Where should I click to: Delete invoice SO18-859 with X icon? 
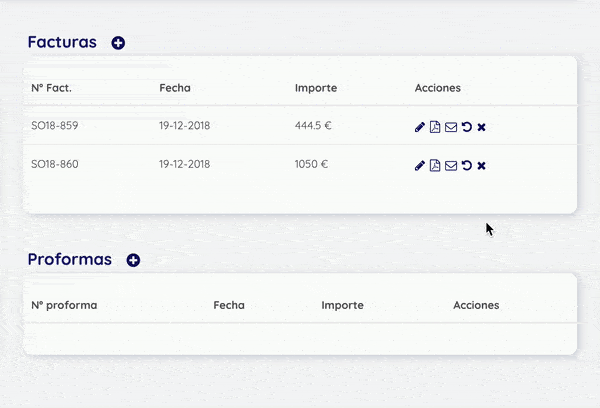click(x=481, y=127)
